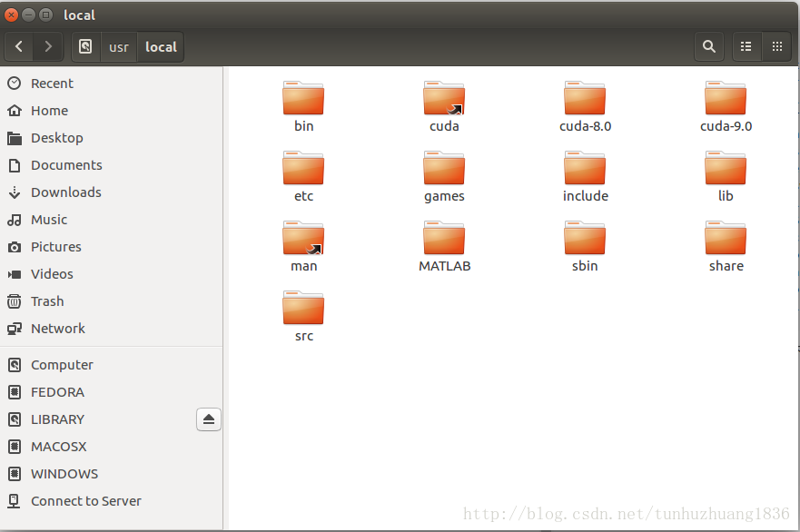Open Music in the sidebar
Viewport: 800px width, 532px height.
[x=111, y=220]
